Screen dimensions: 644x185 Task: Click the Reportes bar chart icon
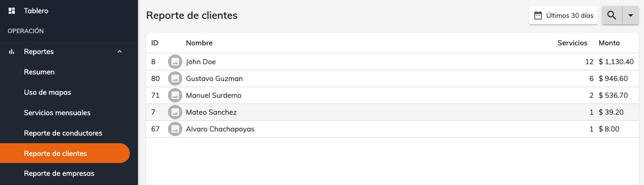(12, 51)
